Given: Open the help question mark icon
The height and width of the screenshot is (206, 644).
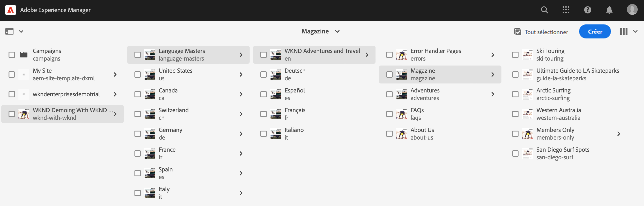Looking at the screenshot, I should (588, 10).
